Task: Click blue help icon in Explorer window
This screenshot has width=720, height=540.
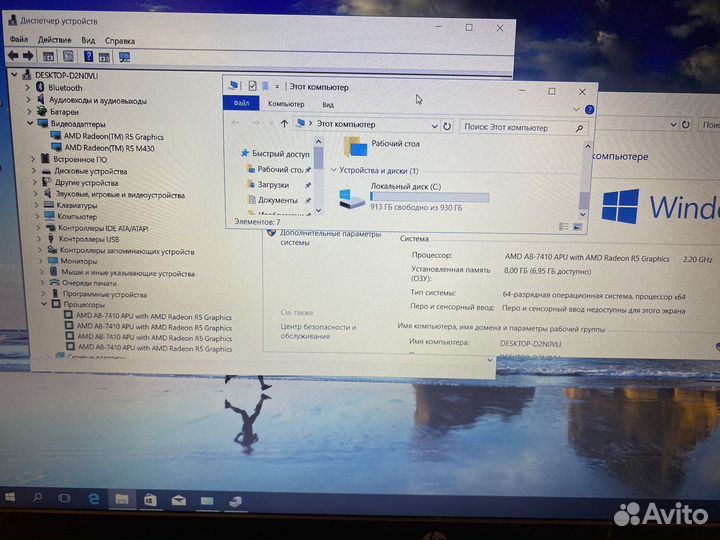Action: tap(590, 110)
